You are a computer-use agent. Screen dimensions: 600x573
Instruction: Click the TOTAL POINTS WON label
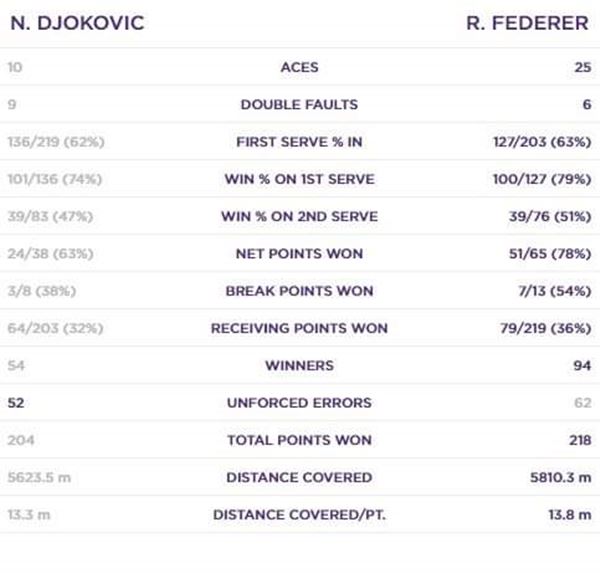pyautogui.click(x=299, y=440)
